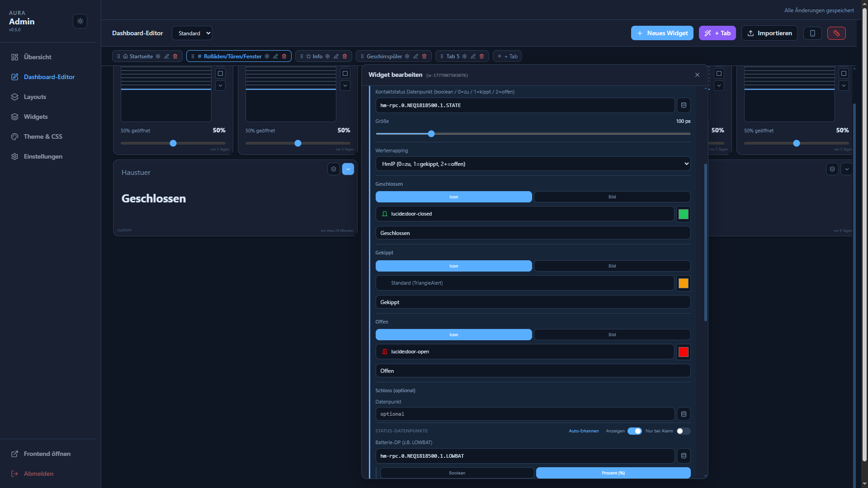This screenshot has height=488, width=868.
Task: Click the edit pencil on Info tab
Action: click(336, 56)
